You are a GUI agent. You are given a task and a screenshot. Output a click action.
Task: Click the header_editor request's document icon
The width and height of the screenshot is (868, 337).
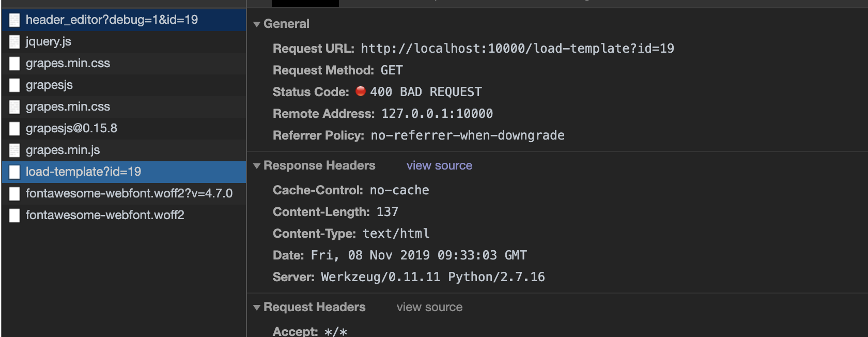(14, 20)
